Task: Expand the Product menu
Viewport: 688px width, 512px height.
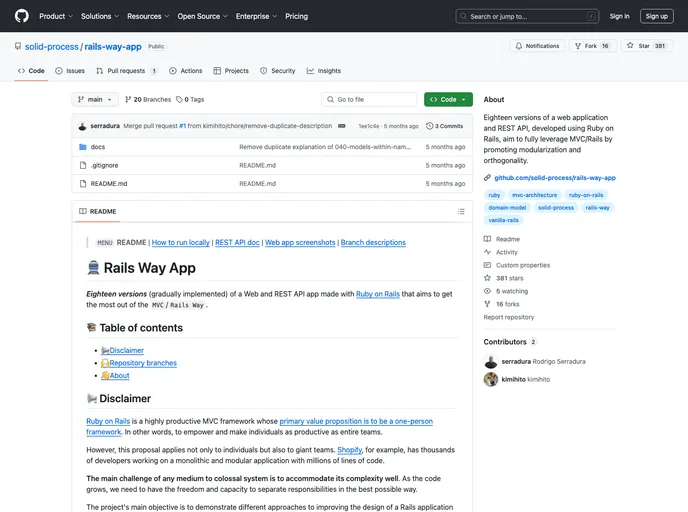Action: click(x=55, y=16)
